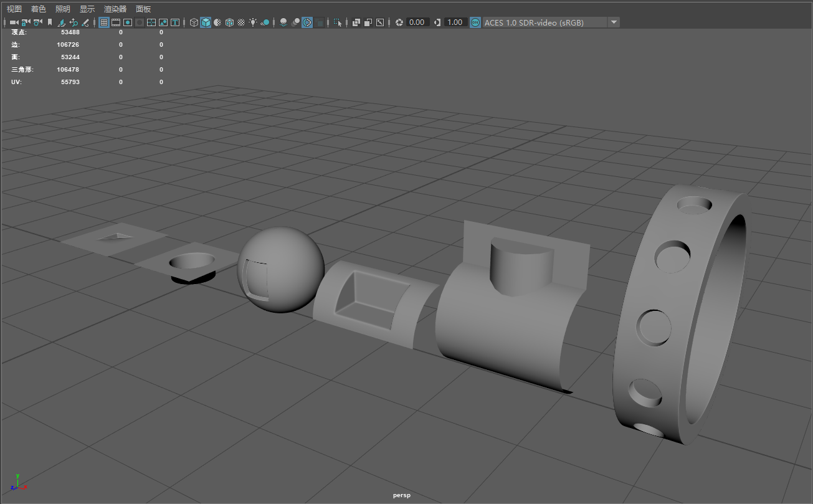Toggle the View Transform ON button
Screen dimensions: 813x504
click(x=475, y=22)
